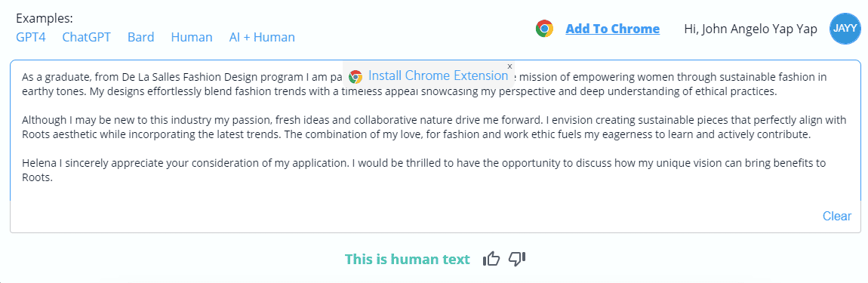The height and width of the screenshot is (283, 868).
Task: Clear the text box contents
Action: tap(837, 216)
